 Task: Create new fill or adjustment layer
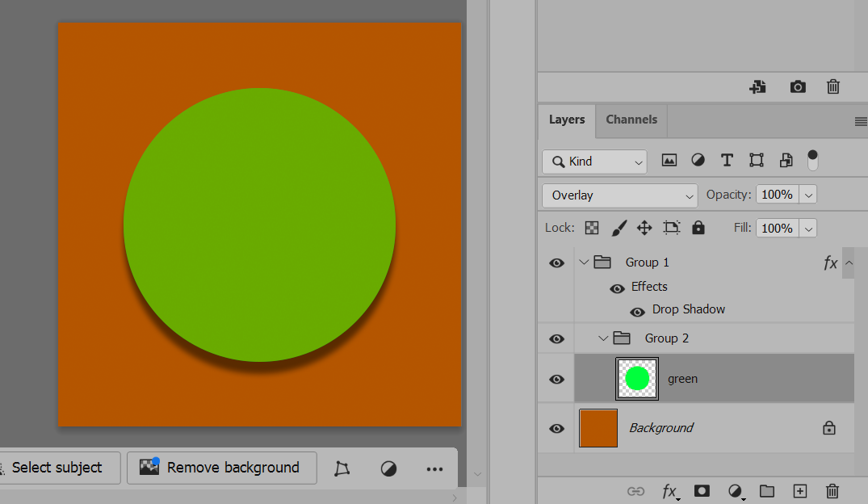pos(735,491)
